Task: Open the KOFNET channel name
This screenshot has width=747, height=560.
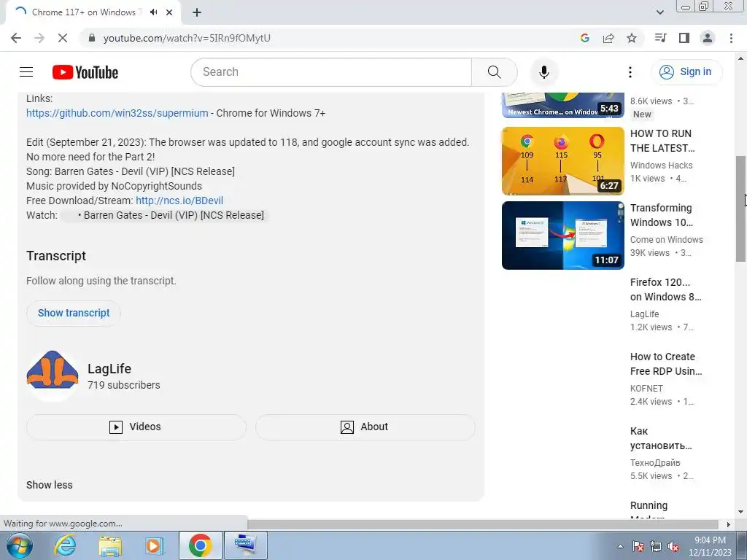Action: [x=646, y=388]
